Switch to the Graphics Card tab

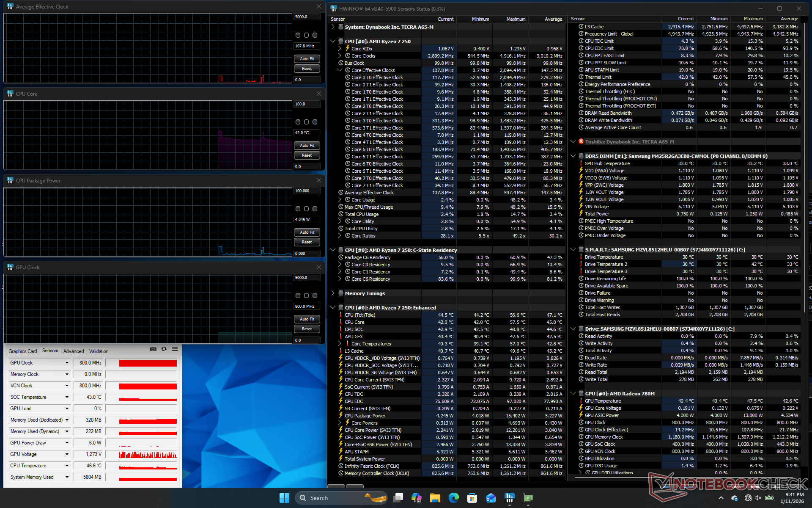tap(23, 351)
